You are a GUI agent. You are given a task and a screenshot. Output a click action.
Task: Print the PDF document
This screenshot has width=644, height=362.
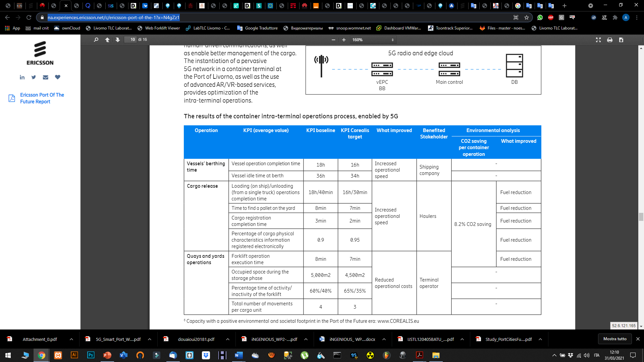[610, 40]
